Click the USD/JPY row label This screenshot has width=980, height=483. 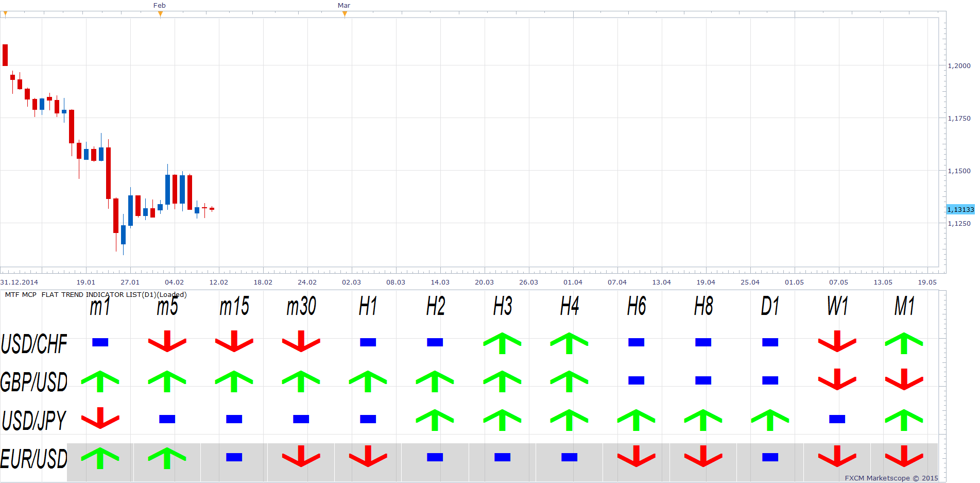pyautogui.click(x=34, y=421)
